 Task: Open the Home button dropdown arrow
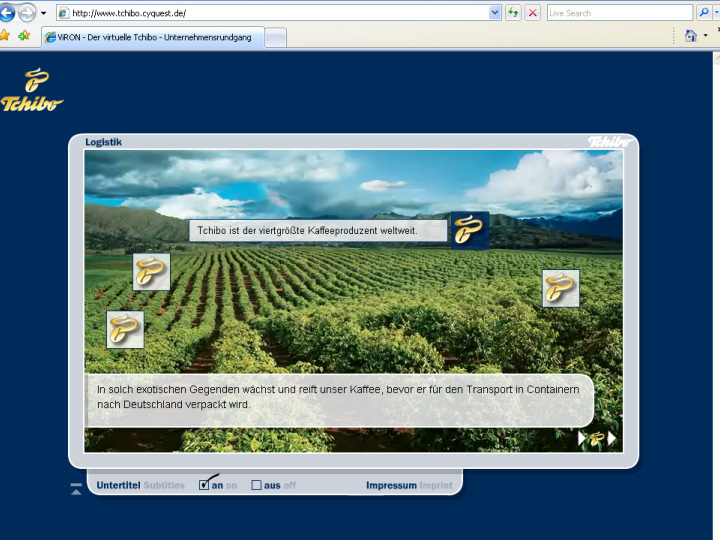pyautogui.click(x=705, y=35)
